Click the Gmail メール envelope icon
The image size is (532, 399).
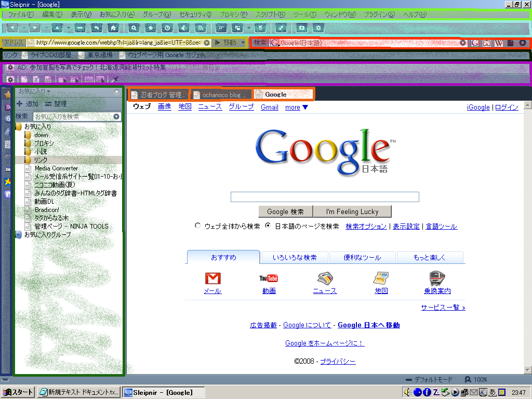point(212,278)
